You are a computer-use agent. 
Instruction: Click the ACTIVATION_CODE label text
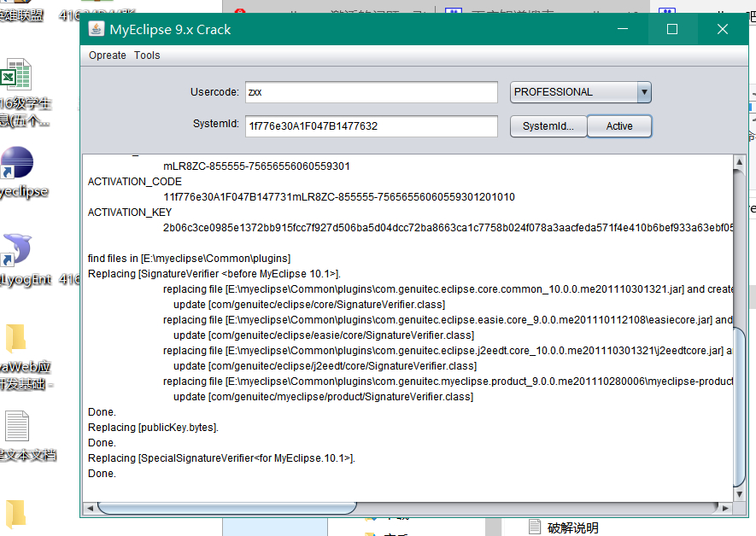[134, 182]
